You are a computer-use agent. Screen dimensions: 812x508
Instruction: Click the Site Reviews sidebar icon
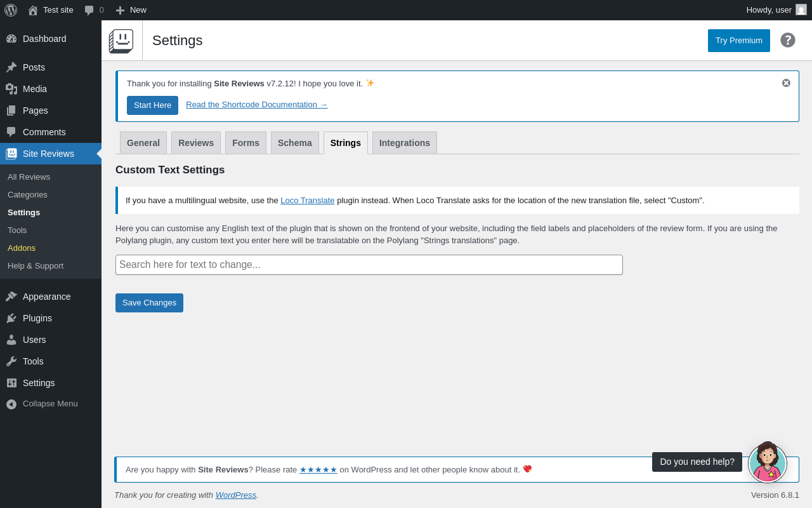click(x=11, y=154)
